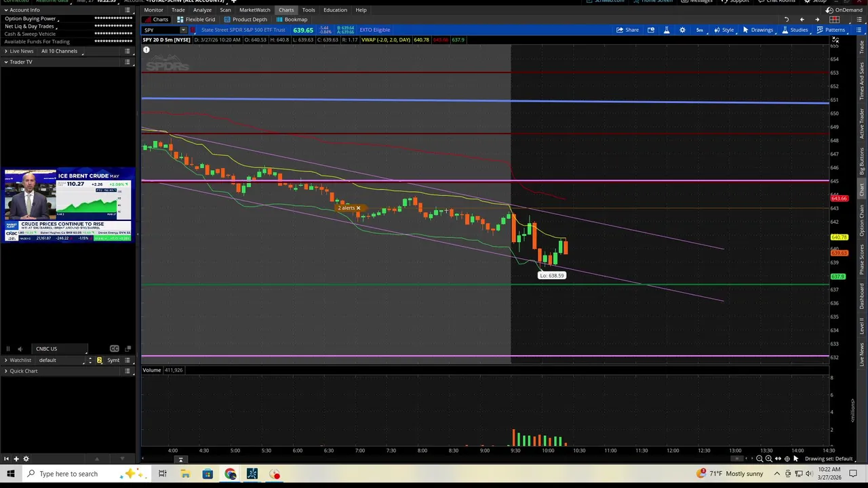868x488 pixels.
Task: Mute the Trader TV speaker
Action: [20, 349]
